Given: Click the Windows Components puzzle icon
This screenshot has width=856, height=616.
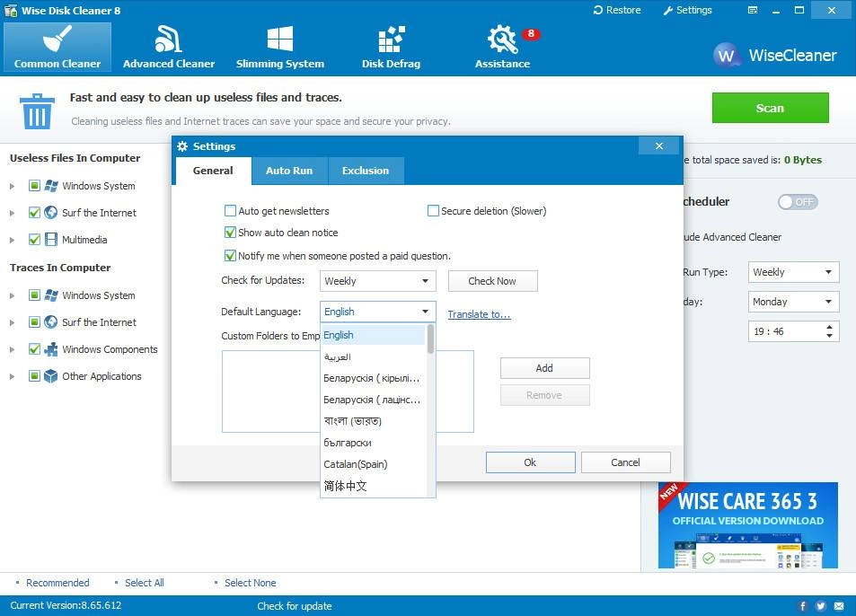Looking at the screenshot, I should pos(51,349).
